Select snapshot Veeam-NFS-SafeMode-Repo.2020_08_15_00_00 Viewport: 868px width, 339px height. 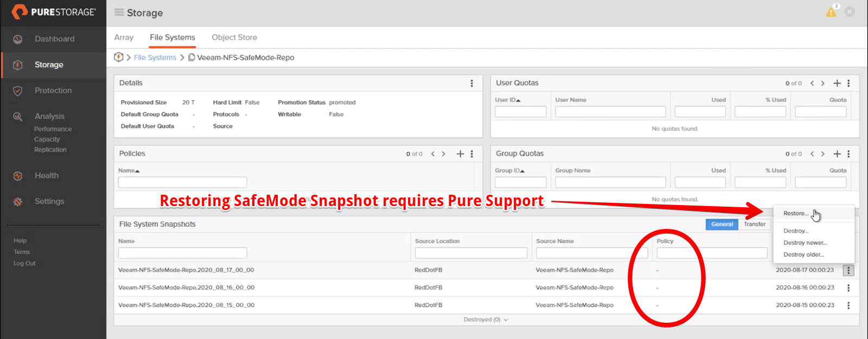point(187,305)
